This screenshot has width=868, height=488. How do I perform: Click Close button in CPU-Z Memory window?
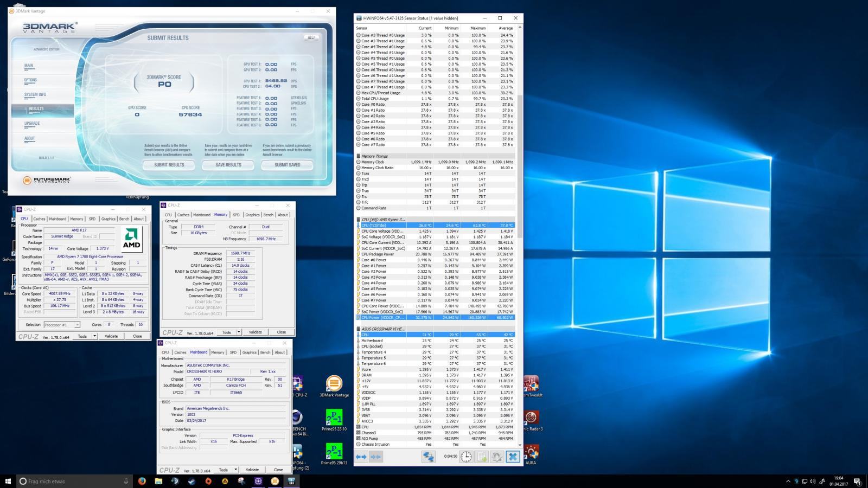point(281,332)
